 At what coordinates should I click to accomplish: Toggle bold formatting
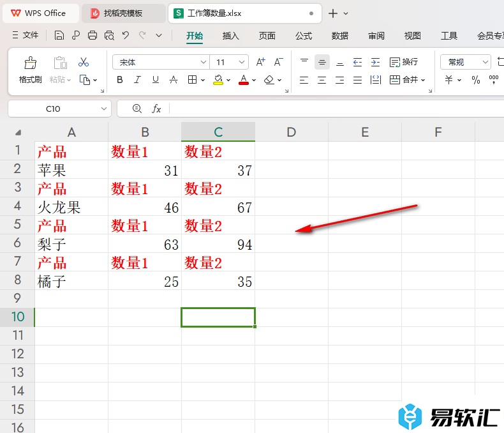coord(120,80)
